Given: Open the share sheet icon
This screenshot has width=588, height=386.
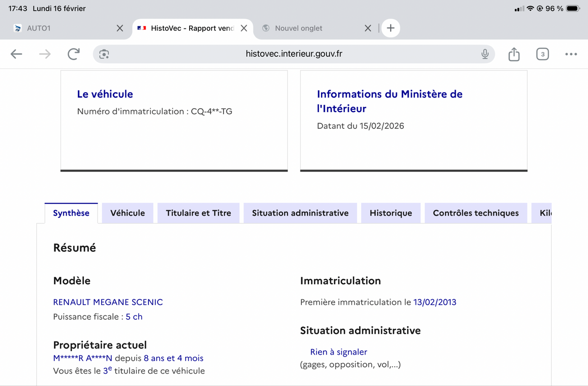Looking at the screenshot, I should tap(514, 54).
